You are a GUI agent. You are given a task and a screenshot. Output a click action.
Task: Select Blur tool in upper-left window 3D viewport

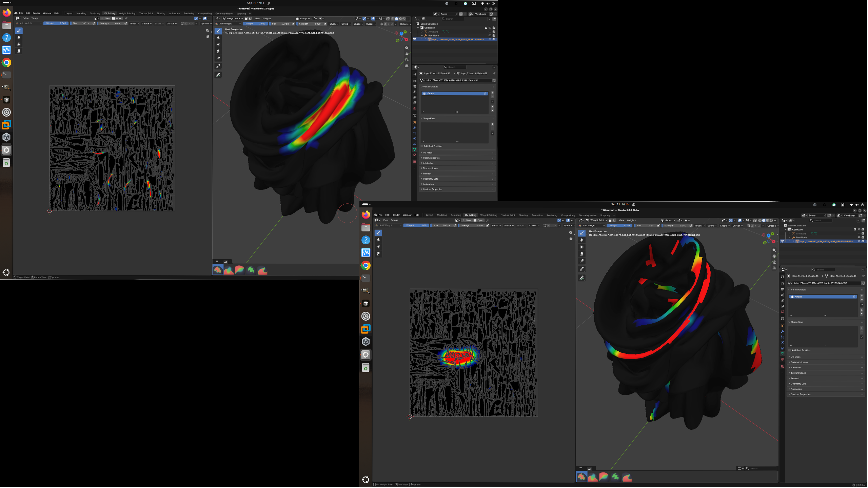tap(218, 38)
